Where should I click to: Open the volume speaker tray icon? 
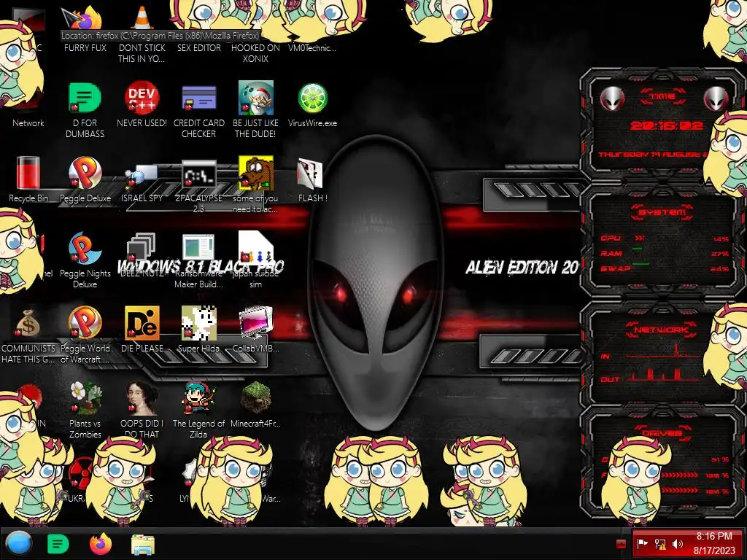coord(678,543)
